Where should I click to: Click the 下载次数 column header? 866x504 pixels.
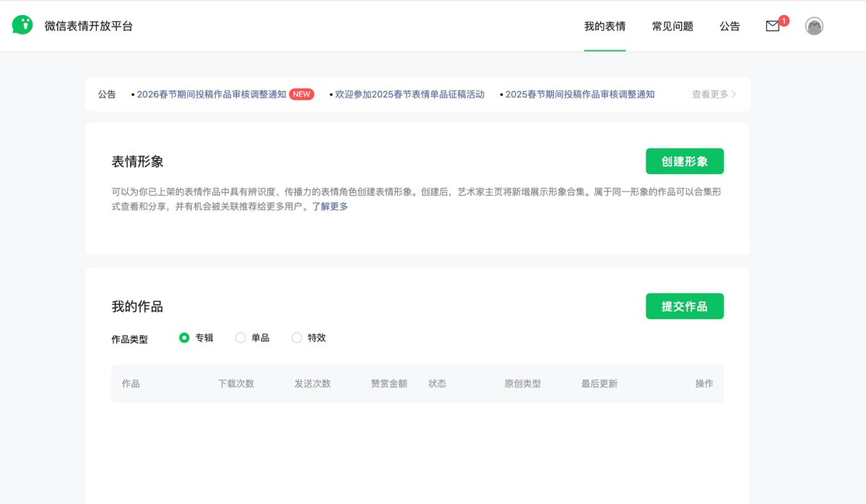pos(236,383)
